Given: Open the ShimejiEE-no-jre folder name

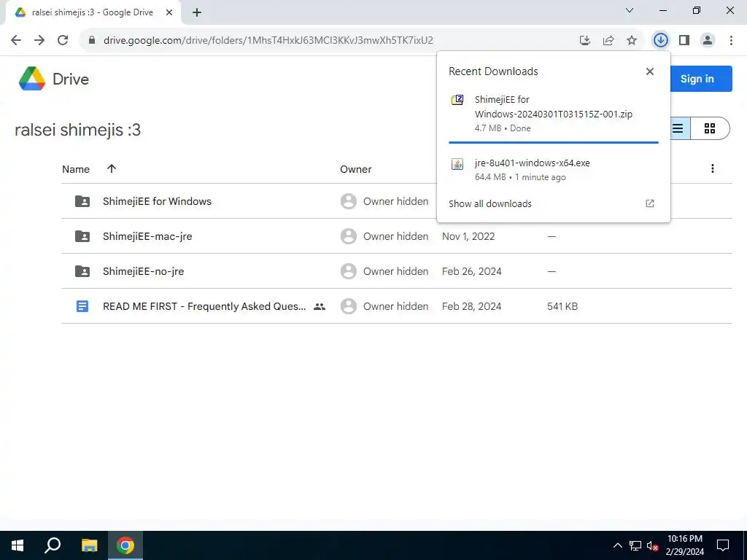Looking at the screenshot, I should point(143,271).
